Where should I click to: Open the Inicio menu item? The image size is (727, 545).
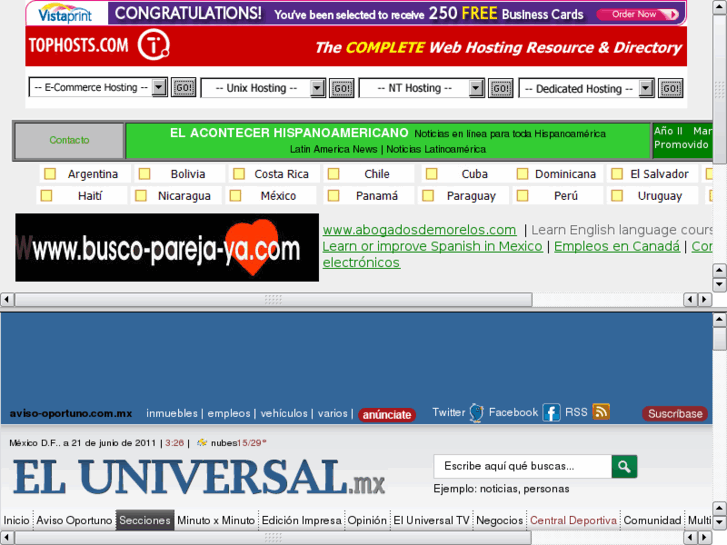[17, 520]
